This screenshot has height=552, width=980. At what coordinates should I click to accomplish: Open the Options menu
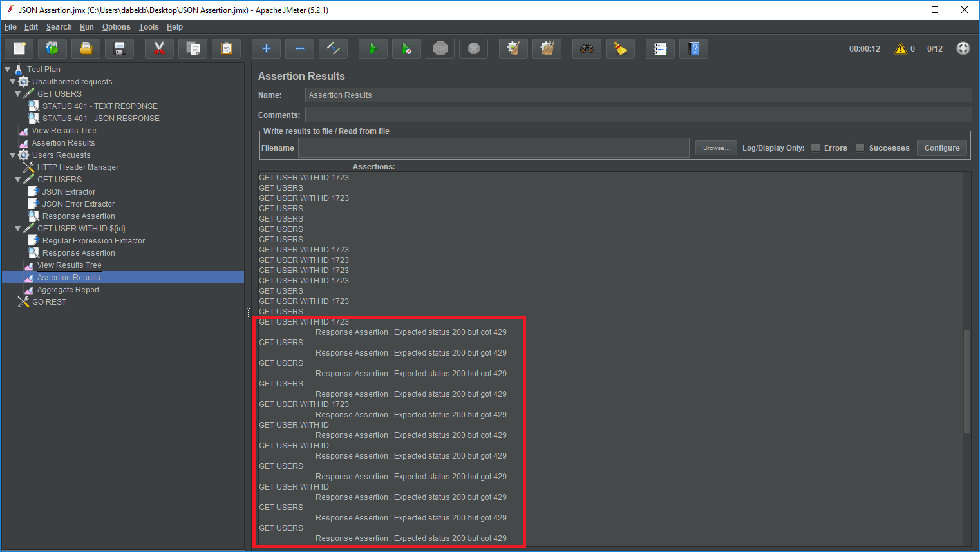coord(116,27)
